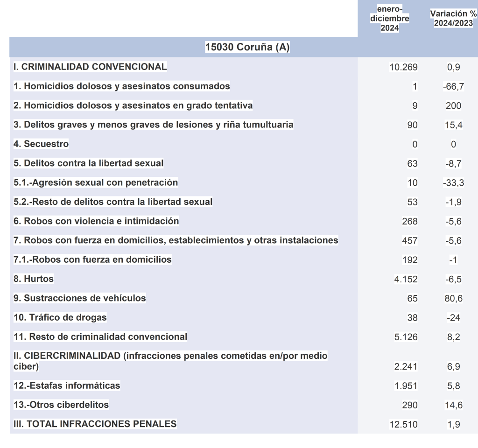The image size is (478, 448).
Task: Click the 80,6 variation for vehicle thefts
Action: [453, 299]
